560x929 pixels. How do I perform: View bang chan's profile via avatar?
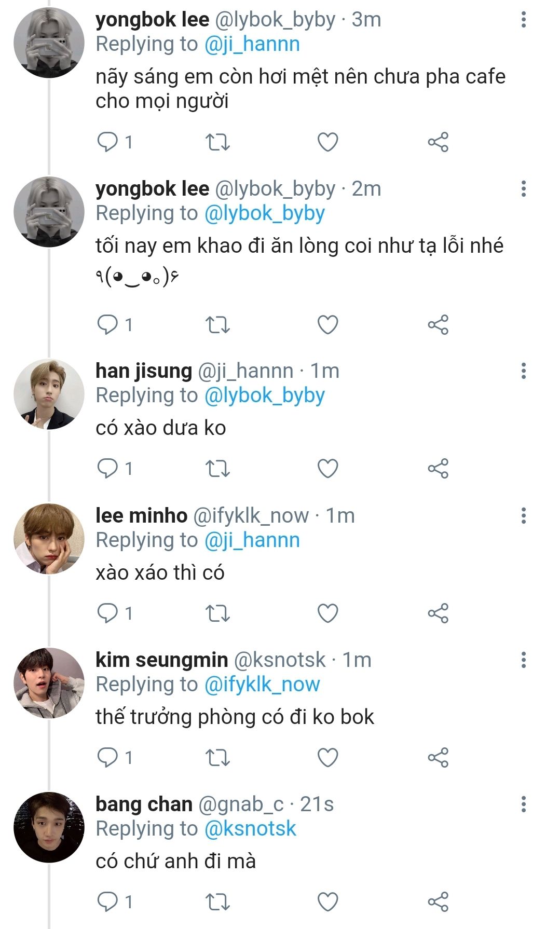[x=49, y=827]
